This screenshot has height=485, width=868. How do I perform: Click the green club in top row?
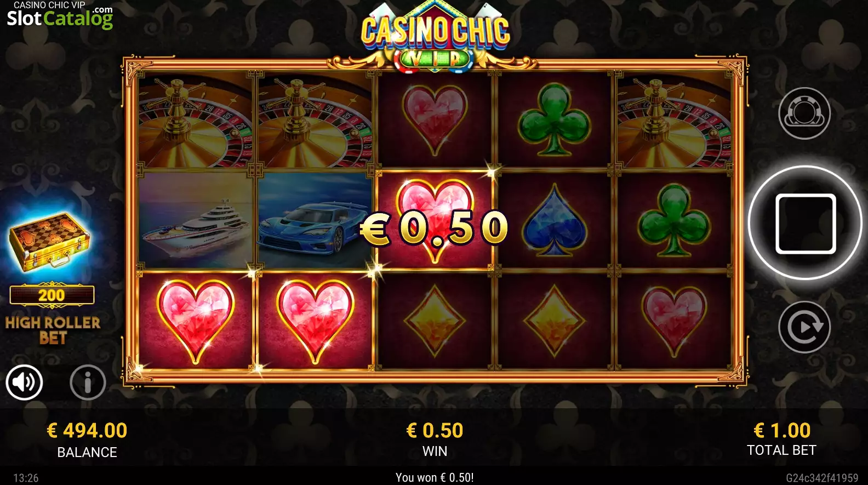click(554, 119)
